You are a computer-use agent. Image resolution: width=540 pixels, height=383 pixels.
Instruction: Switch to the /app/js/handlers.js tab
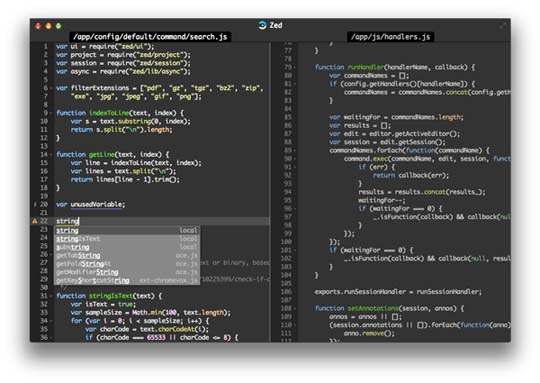(x=391, y=37)
